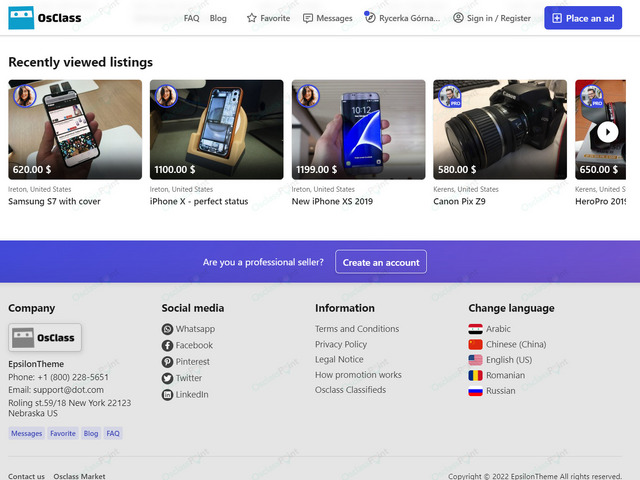The width and height of the screenshot is (640, 480).
Task: Click the Pinterest icon
Action: pyautogui.click(x=167, y=362)
